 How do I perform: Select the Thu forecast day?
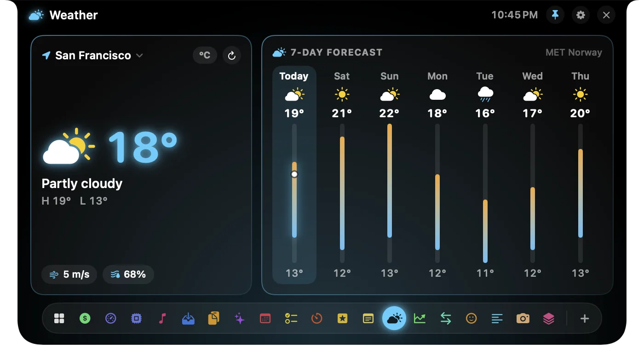[x=581, y=175]
